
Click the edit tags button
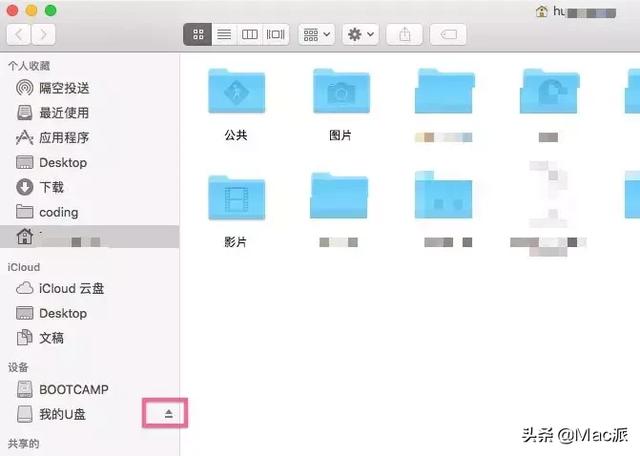click(448, 34)
